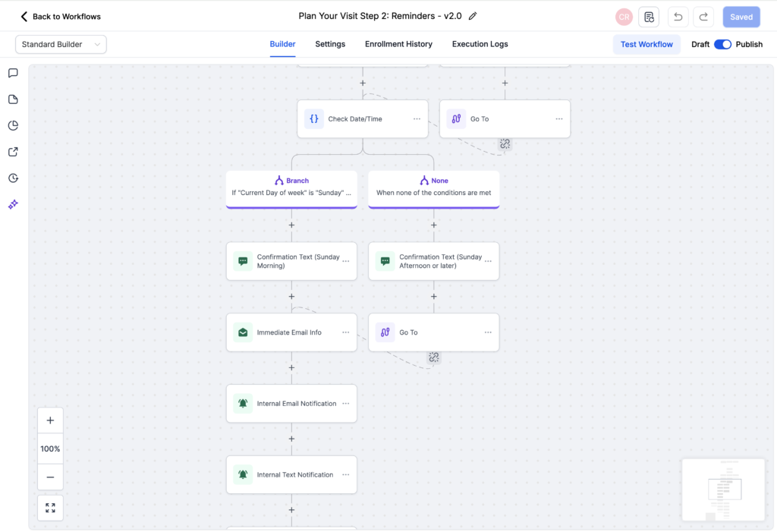Click the fit-to-screen expand icon

pos(50,508)
